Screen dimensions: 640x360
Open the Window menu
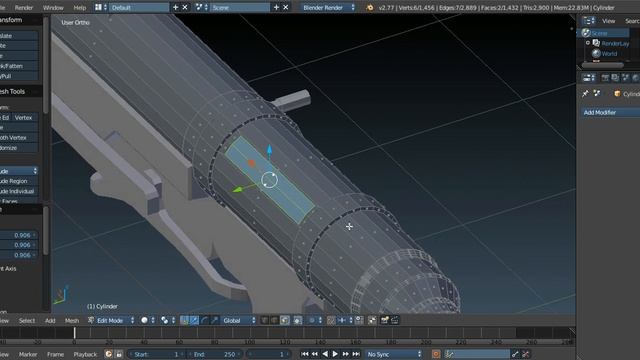53,7
